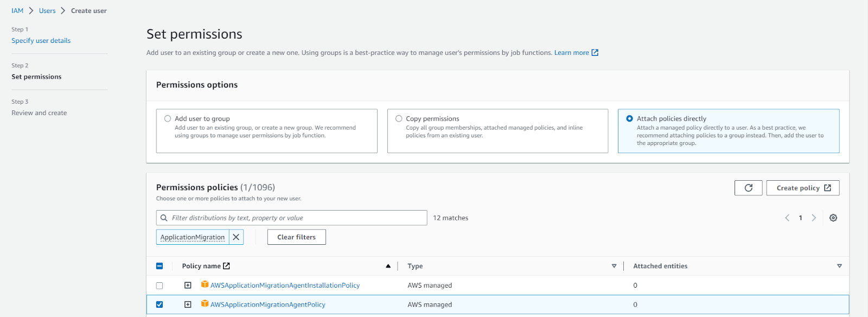Uncheck the AWSApplicationMigrationAgentPolicy checkbox
Screen dimensions: 868x317
159,305
